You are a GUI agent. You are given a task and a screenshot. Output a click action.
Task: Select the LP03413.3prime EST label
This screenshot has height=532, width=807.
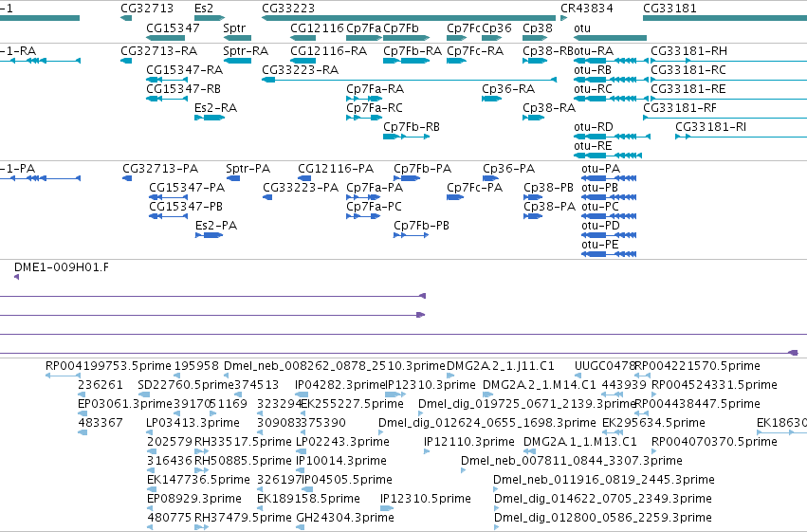(193, 423)
